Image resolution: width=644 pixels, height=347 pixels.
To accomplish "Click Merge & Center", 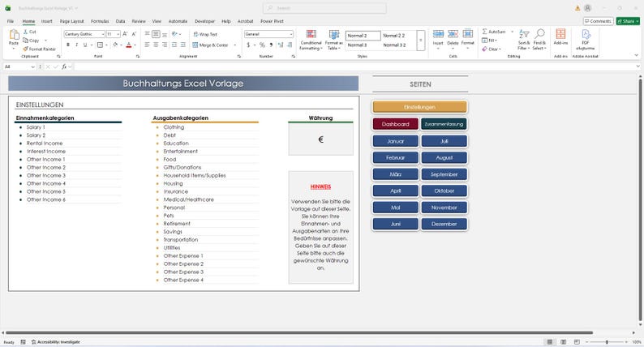I will pos(210,45).
